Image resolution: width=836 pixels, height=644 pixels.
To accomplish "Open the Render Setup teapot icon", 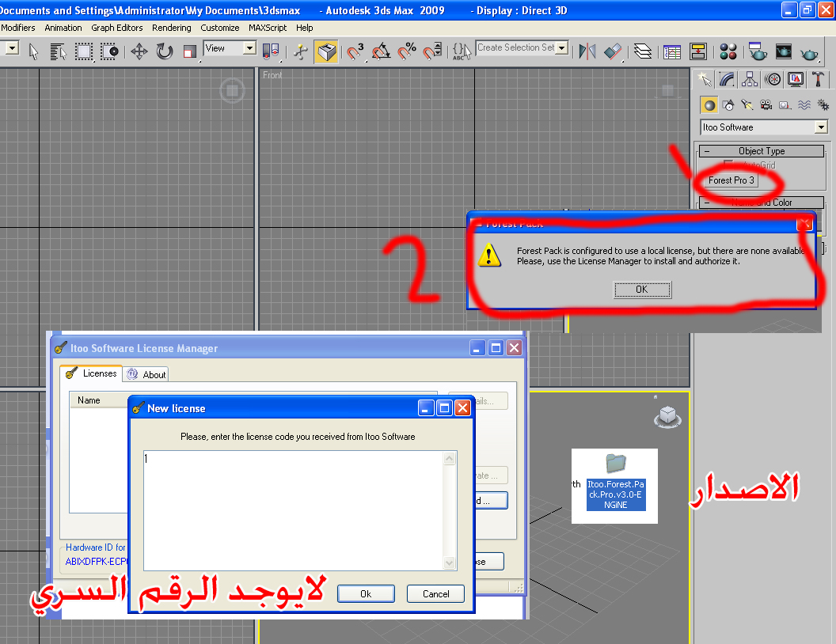I will tap(757, 51).
